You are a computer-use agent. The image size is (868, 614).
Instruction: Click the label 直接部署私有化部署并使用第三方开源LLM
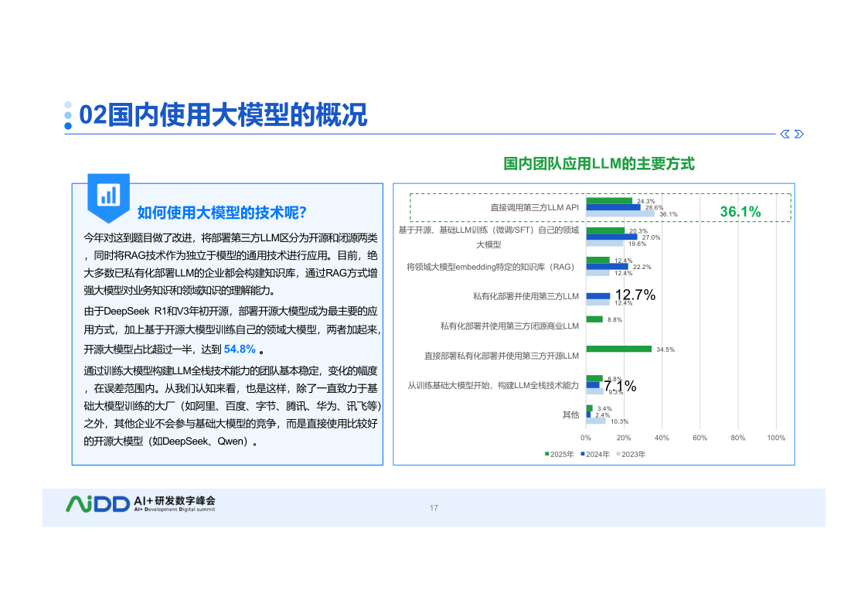(502, 356)
